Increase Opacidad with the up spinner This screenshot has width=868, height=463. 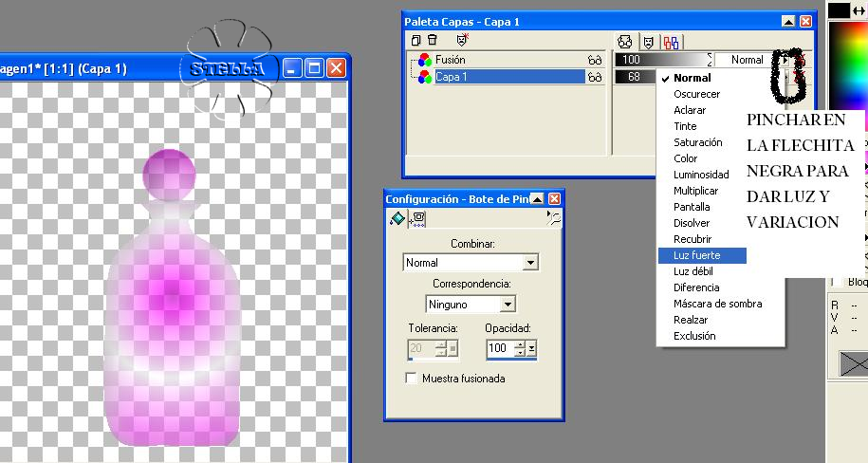coord(520,344)
